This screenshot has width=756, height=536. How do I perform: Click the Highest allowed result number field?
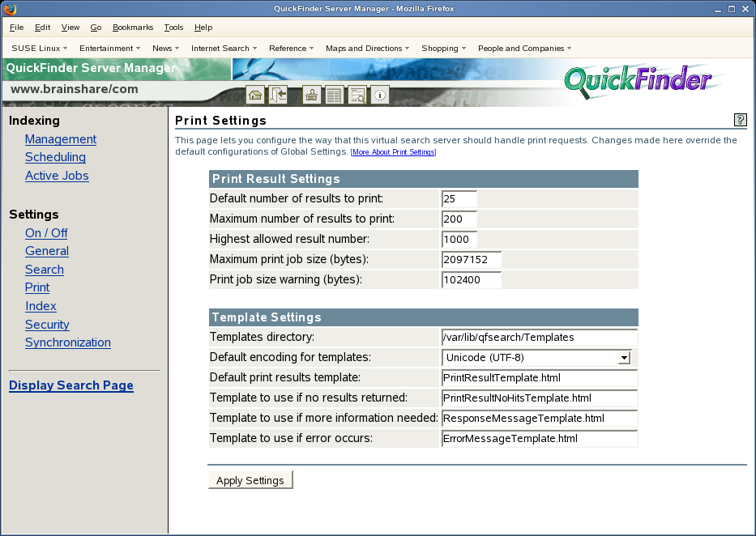[x=459, y=239]
